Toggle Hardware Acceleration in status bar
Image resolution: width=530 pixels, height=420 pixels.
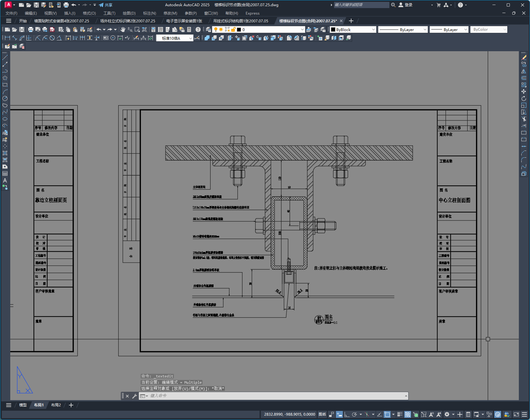click(x=498, y=414)
